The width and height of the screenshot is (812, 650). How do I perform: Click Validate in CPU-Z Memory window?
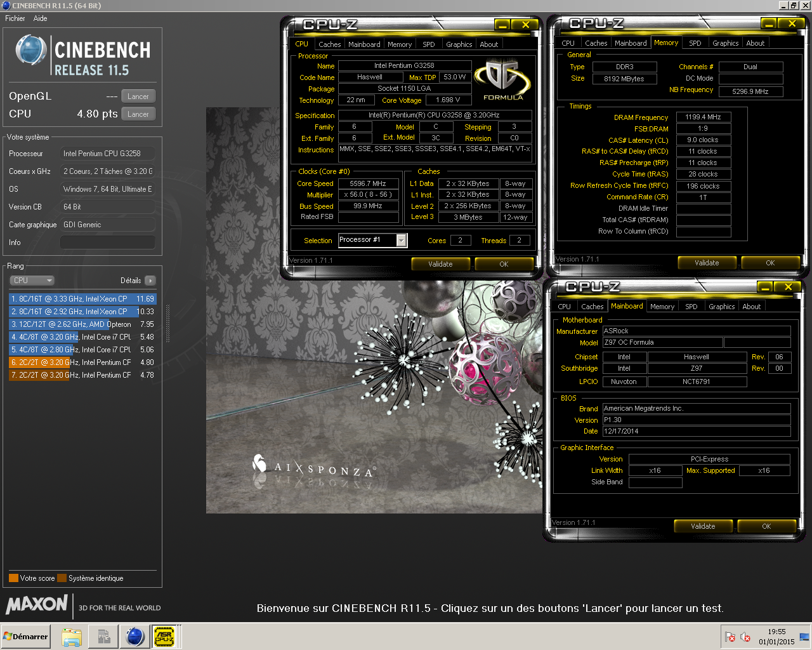(x=707, y=263)
